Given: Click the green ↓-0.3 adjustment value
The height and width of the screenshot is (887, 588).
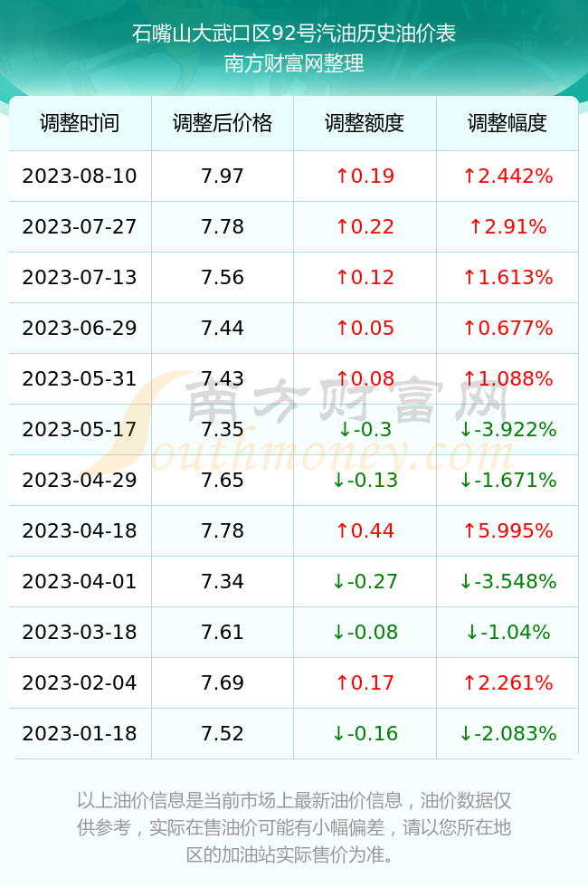Looking at the screenshot, I should pyautogui.click(x=365, y=429).
